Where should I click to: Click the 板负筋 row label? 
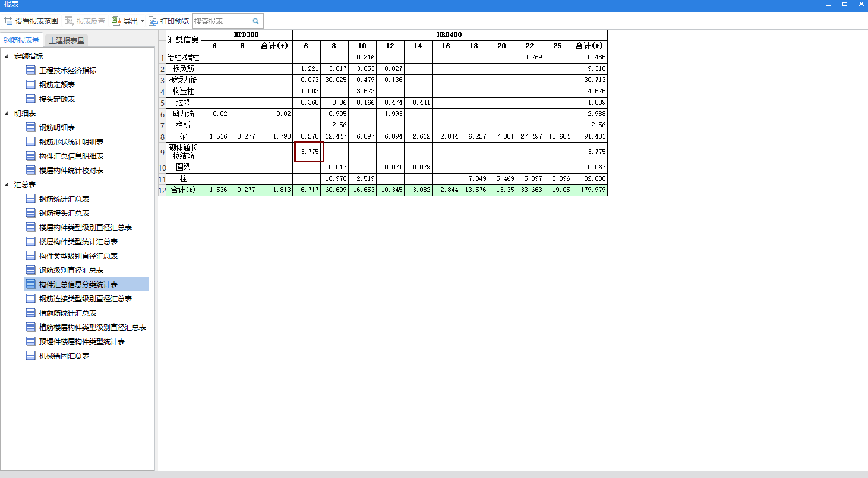[183, 69]
